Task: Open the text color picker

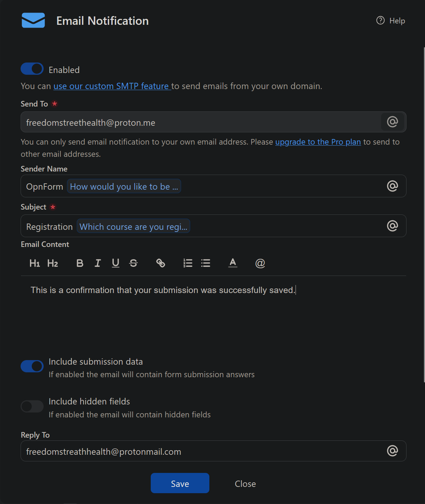Action: point(233,263)
